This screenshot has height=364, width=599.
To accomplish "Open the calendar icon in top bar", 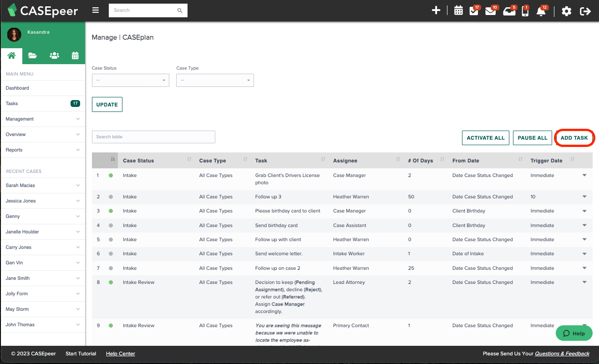I will tap(458, 11).
